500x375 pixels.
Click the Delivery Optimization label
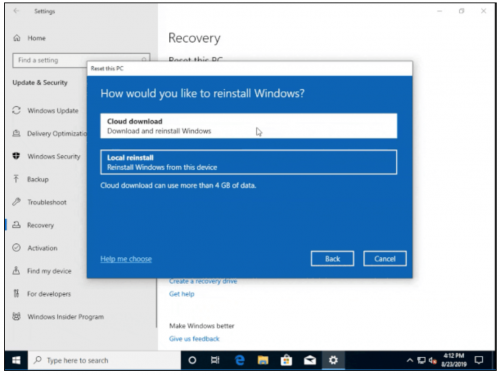(x=57, y=134)
